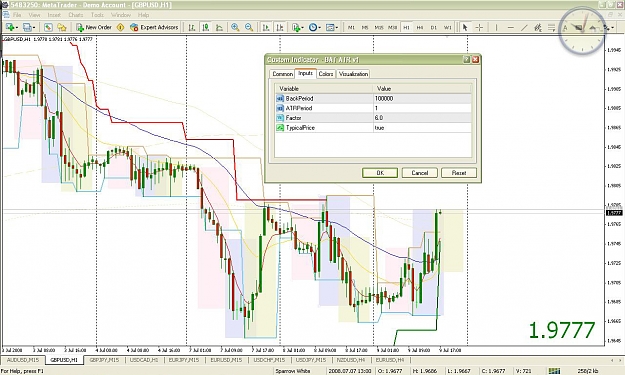
Task: Switch to Visualization tab in indicator dialog
Action: [353, 74]
